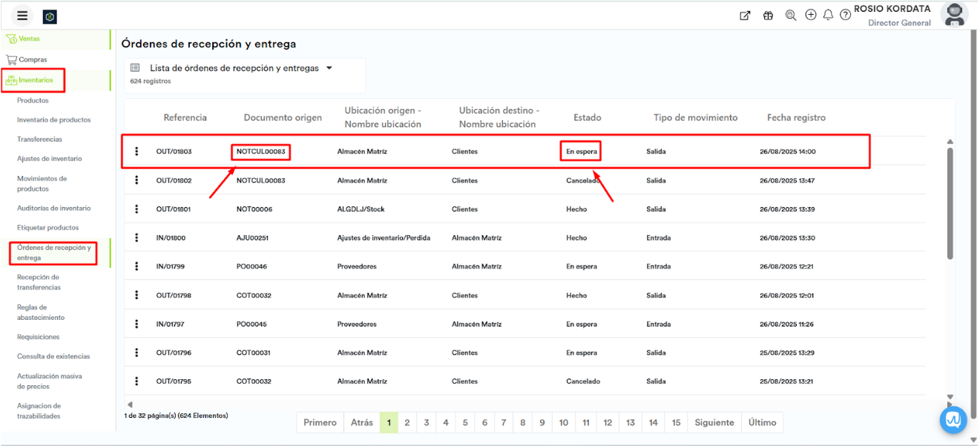Image resolution: width=980 pixels, height=446 pixels.
Task: Open the help question mark icon
Action: point(845,16)
